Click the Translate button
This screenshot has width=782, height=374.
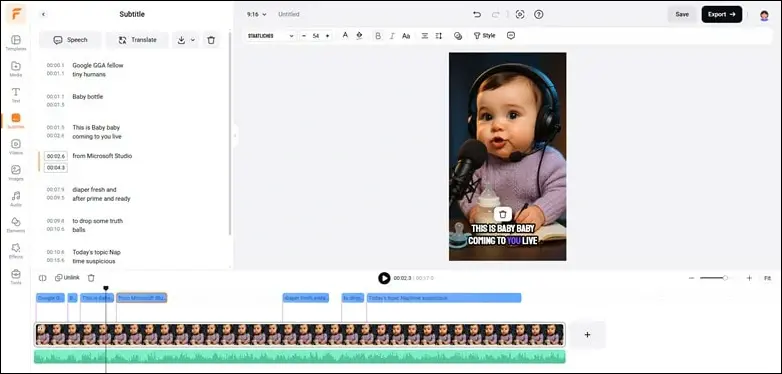(137, 40)
